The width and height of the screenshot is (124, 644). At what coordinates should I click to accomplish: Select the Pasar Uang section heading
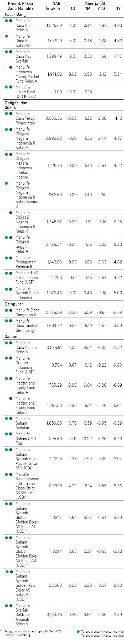click(x=15, y=15)
